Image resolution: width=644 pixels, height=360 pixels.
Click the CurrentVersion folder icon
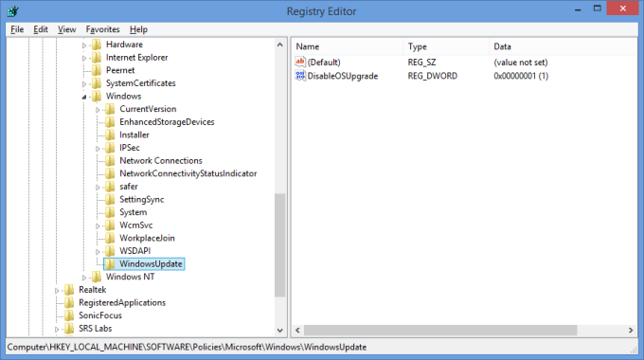[x=110, y=109]
